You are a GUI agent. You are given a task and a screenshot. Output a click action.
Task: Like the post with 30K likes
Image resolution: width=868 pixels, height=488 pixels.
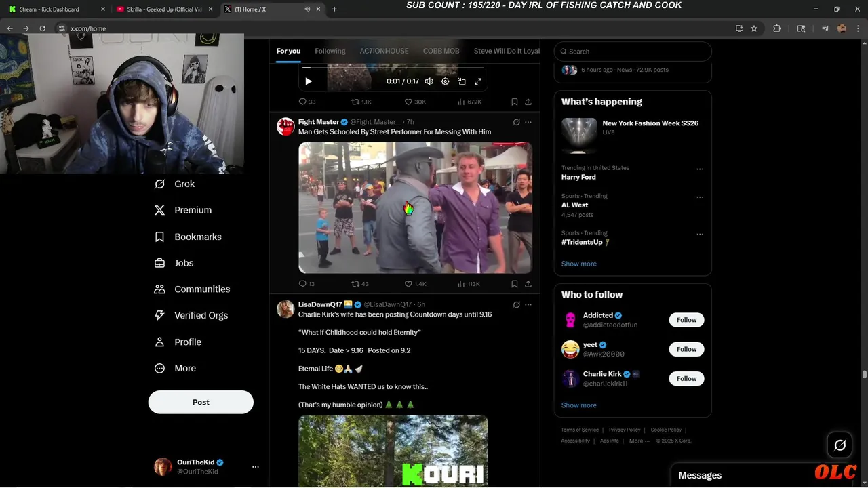415,102
